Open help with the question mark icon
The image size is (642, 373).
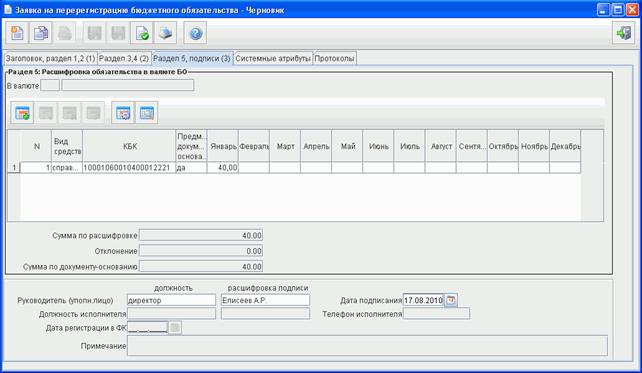click(195, 33)
